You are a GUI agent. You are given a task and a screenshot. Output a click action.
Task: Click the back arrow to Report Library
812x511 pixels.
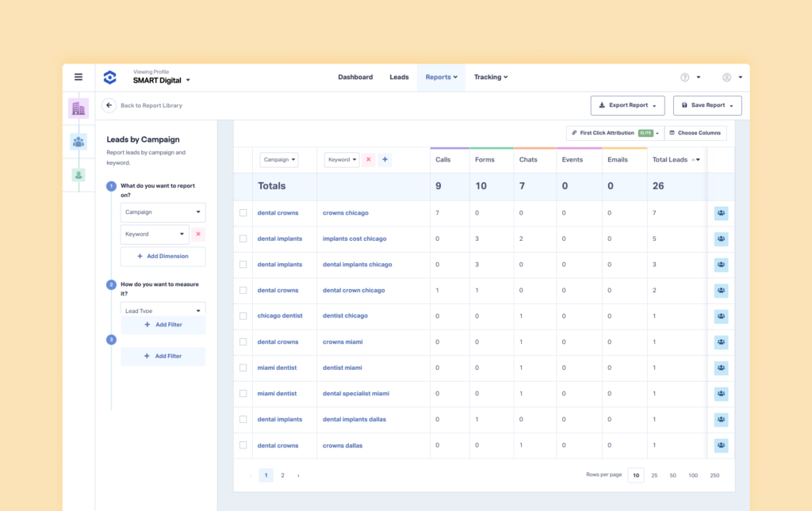click(109, 105)
